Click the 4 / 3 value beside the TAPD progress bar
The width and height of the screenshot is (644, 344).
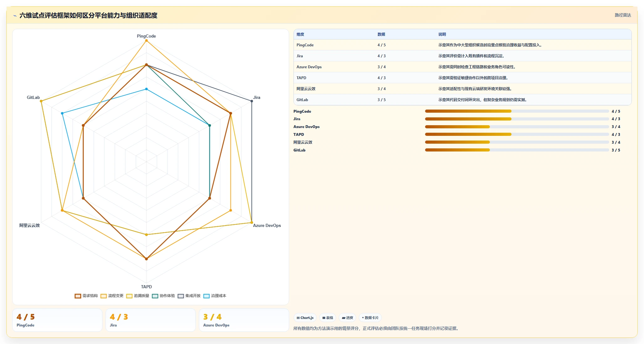616,135
